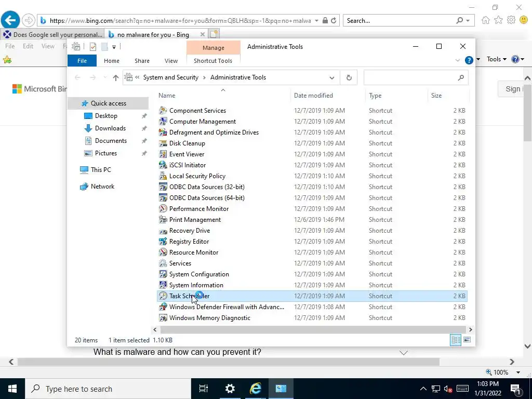The image size is (532, 399).
Task: Go up one folder level arrow
Action: pos(116,78)
